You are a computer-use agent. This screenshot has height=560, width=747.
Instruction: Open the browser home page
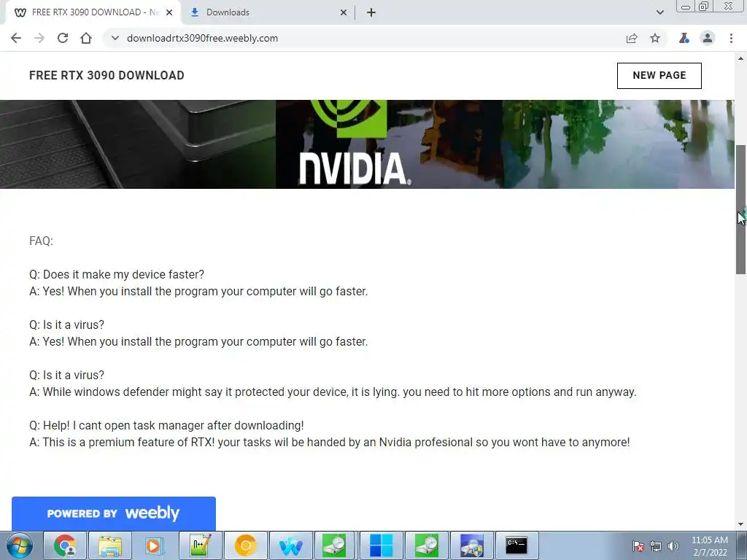(x=86, y=38)
